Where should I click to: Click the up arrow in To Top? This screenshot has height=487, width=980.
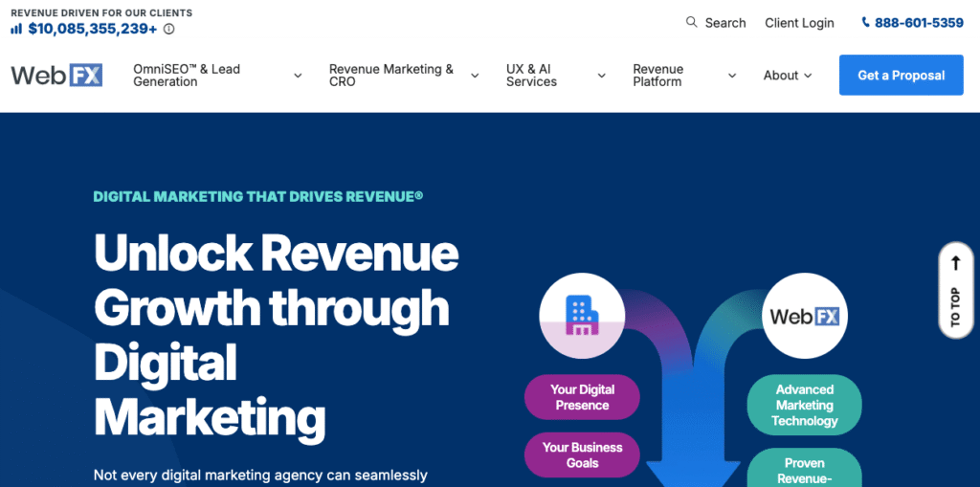click(956, 264)
